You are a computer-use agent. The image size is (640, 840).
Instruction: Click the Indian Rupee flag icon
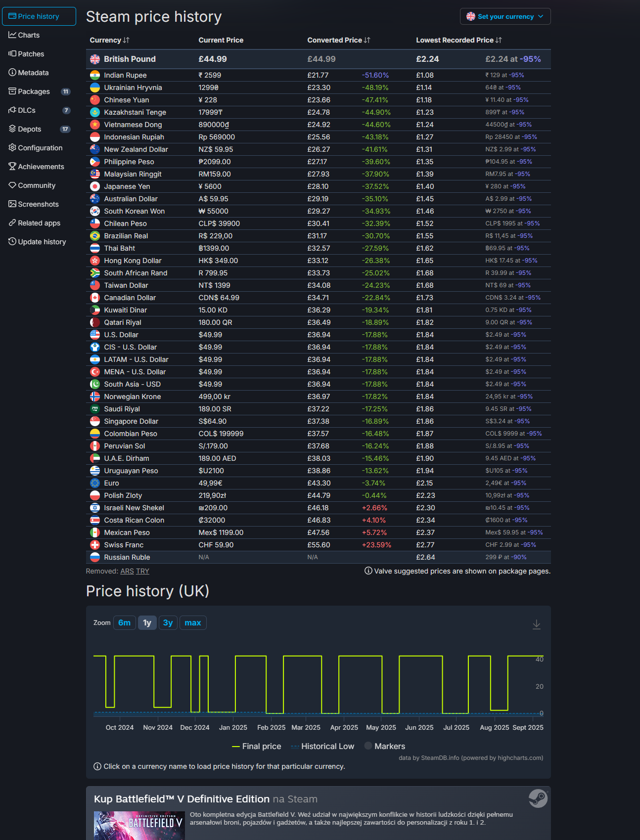(x=95, y=75)
